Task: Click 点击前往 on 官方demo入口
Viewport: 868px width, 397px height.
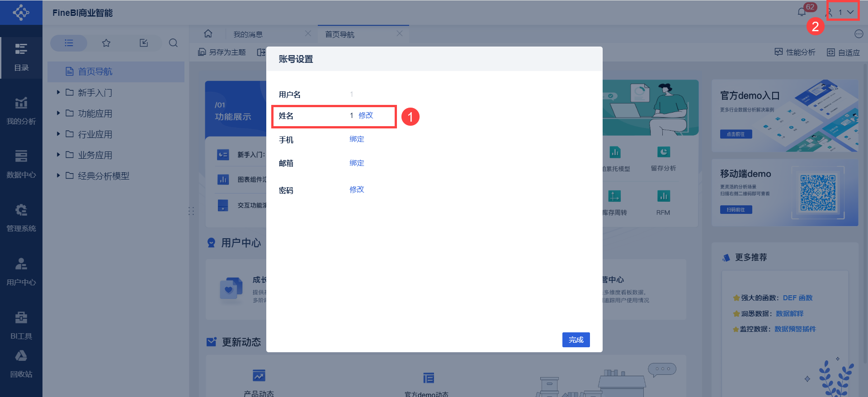Action: [736, 134]
